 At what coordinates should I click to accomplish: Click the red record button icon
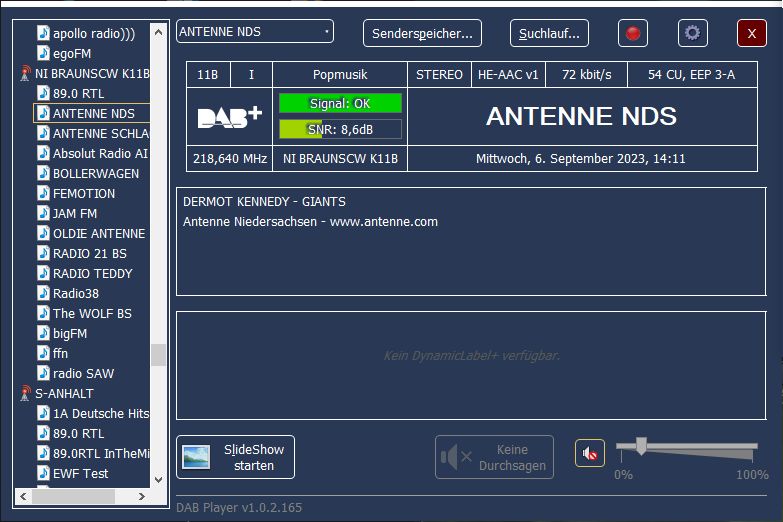tap(633, 33)
